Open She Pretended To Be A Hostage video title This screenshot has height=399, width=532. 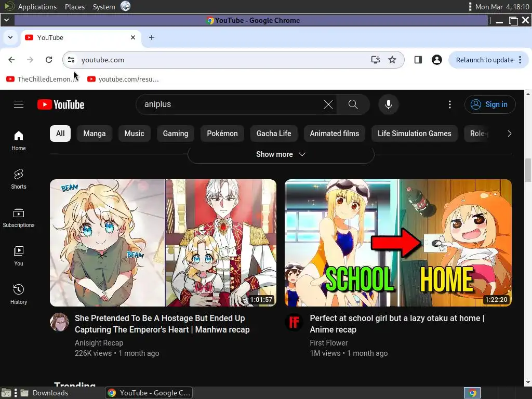(x=162, y=324)
